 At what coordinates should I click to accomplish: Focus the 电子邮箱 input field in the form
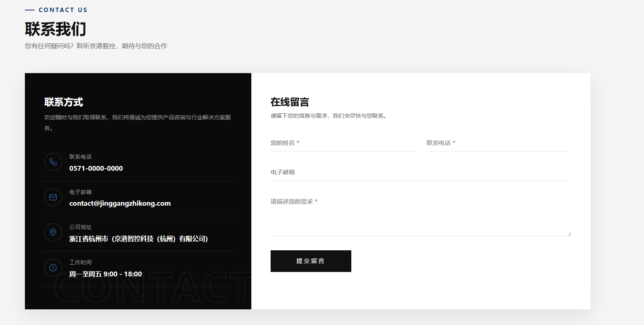(421, 172)
